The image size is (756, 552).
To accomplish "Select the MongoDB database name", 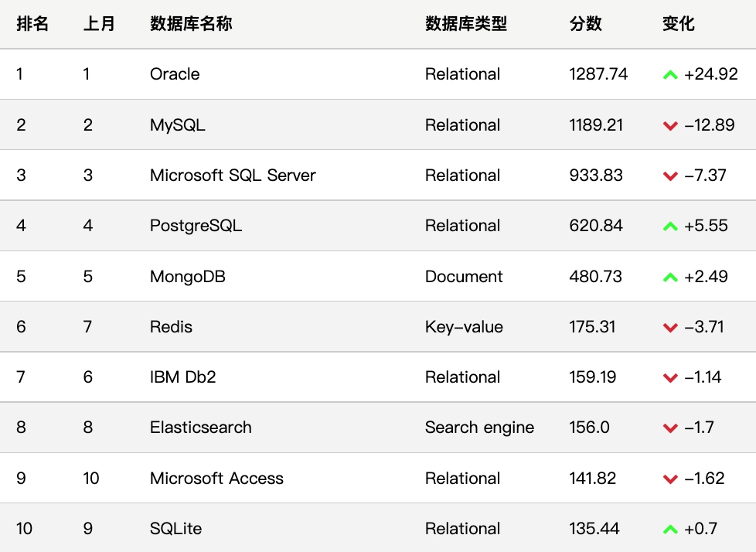I will click(x=188, y=276).
